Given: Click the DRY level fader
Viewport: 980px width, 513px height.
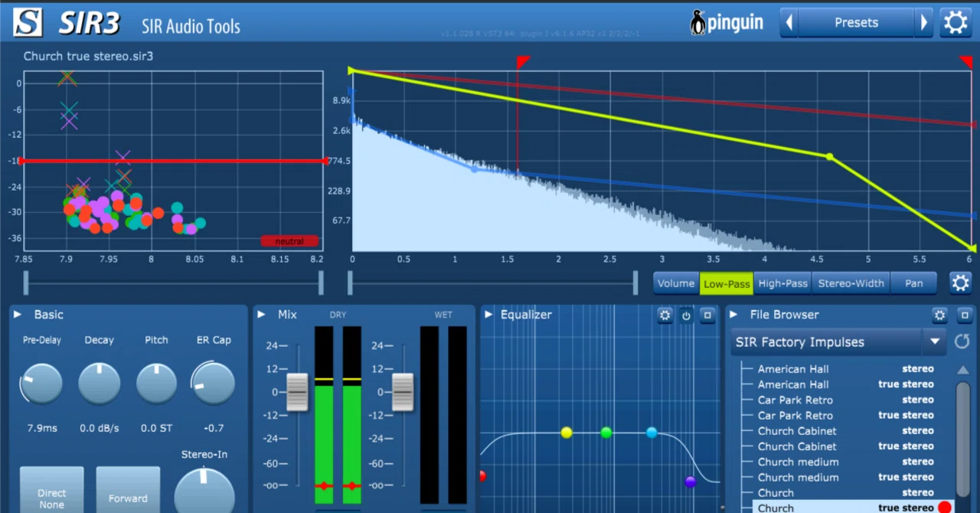Looking at the screenshot, I should (x=297, y=392).
